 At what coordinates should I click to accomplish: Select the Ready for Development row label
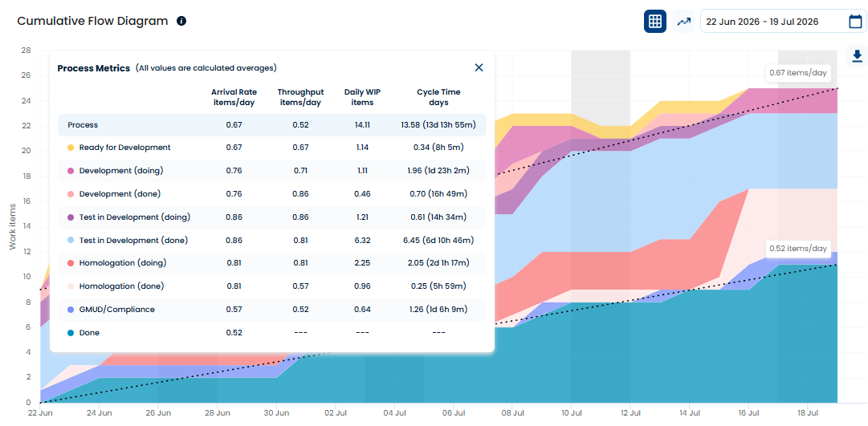(x=125, y=148)
